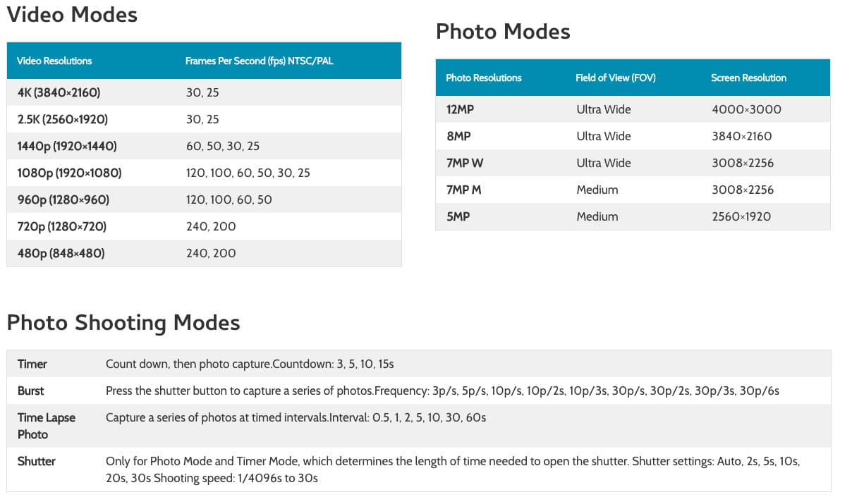852x504 pixels.
Task: Select the 7MP W row label
Action: click(465, 163)
